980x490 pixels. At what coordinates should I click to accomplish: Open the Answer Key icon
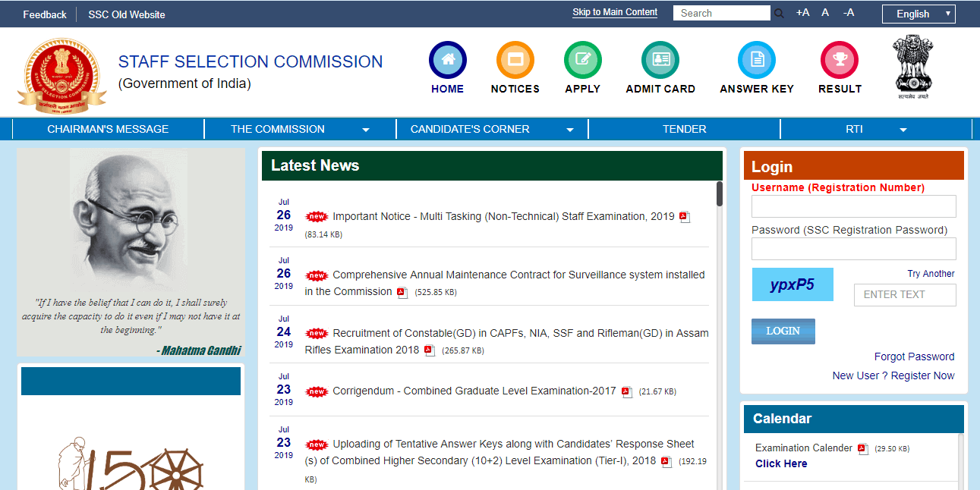tap(756, 61)
